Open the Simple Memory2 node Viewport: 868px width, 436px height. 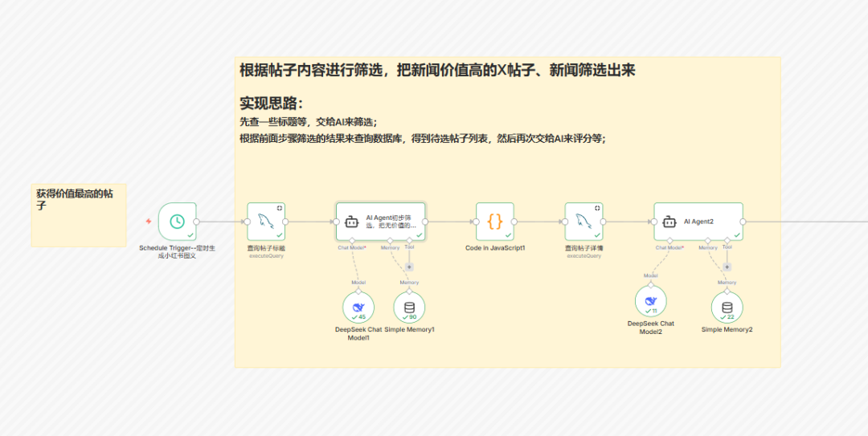727,308
